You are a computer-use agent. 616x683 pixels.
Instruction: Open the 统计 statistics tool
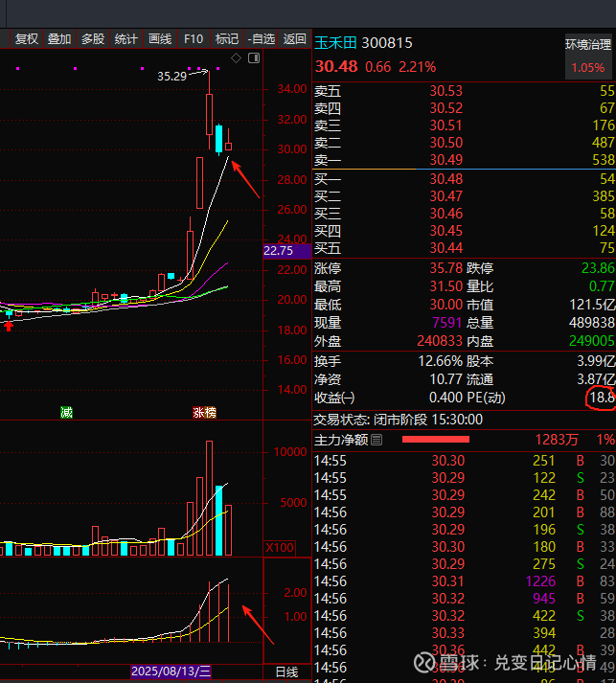click(x=125, y=39)
